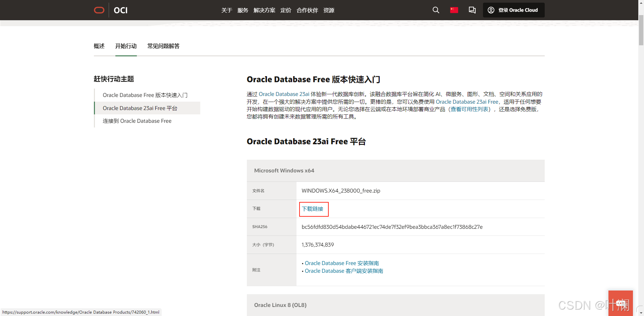
Task: Click the account icon beside 登录 Oracle Cloud
Action: (x=491, y=10)
